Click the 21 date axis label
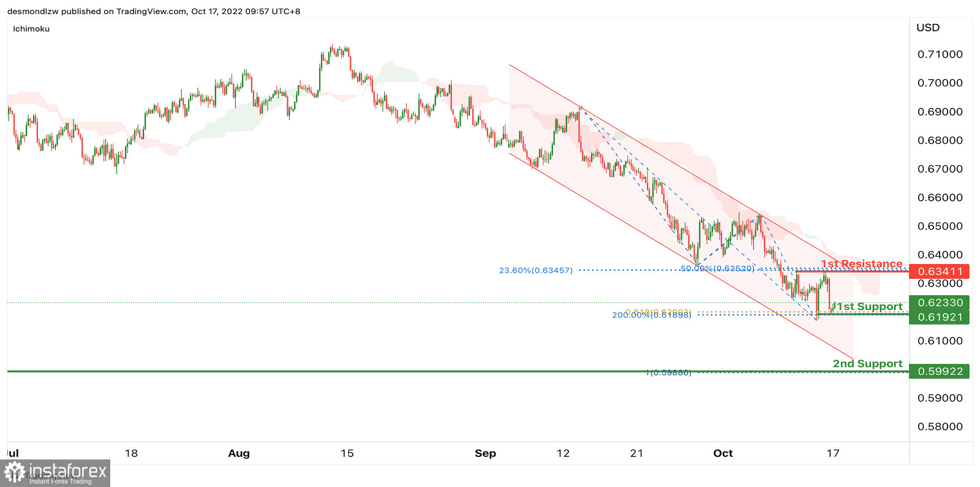This screenshot has width=980, height=487. click(x=637, y=453)
